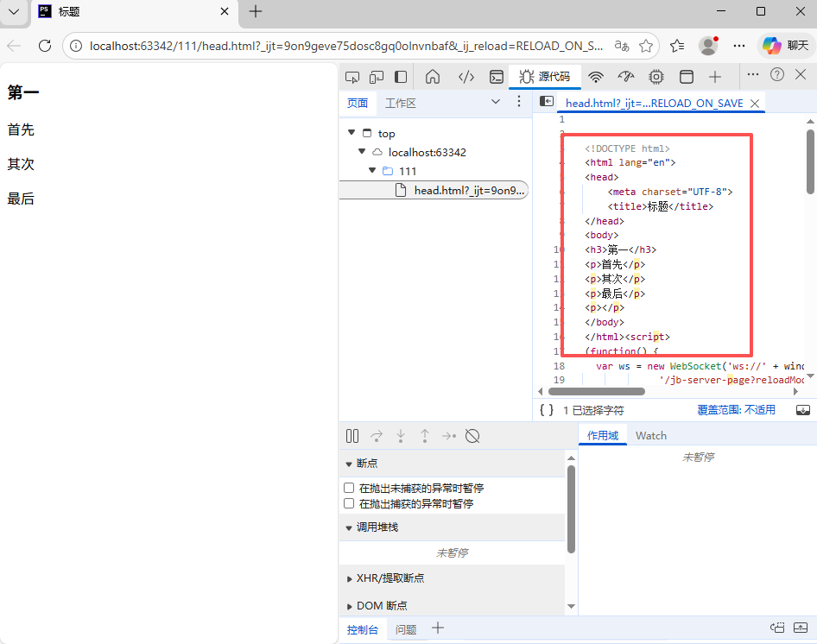Click the browser address bar
The width and height of the screenshot is (817, 644).
pos(346,46)
